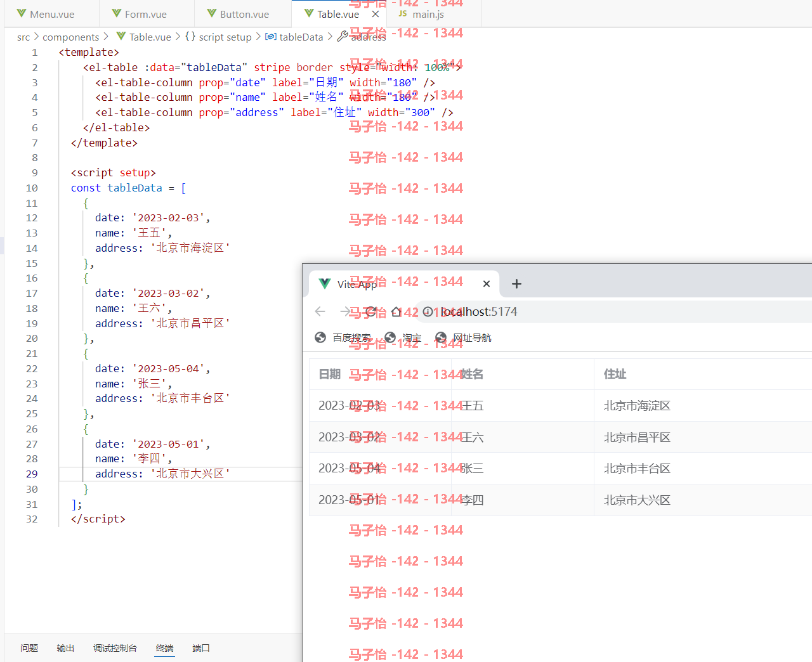
Task: Click 'Table.vue' in the breadcrumb
Action: 150,37
